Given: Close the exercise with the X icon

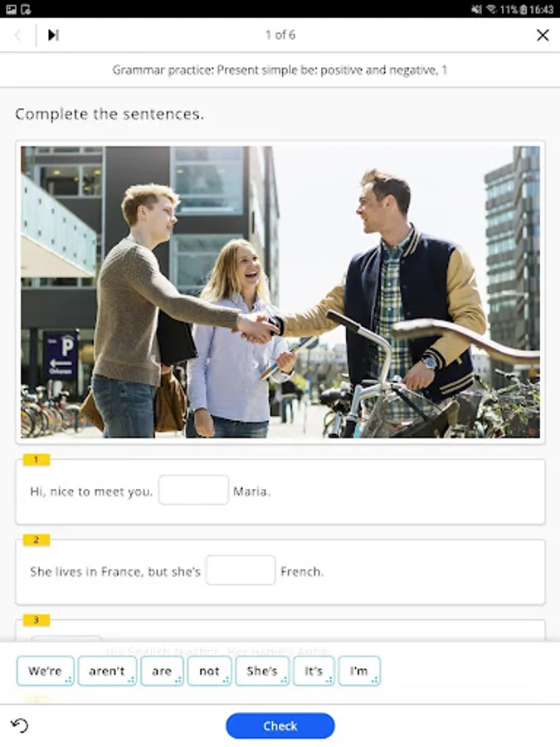Looking at the screenshot, I should (543, 35).
